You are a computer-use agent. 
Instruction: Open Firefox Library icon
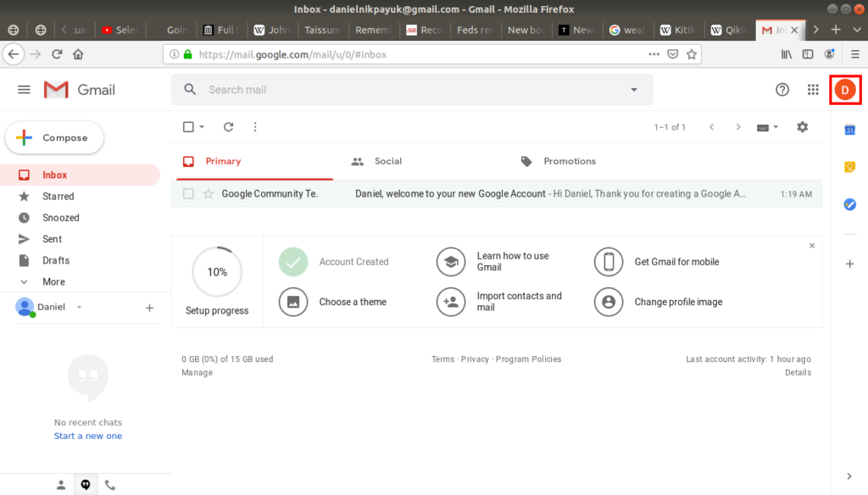coord(786,54)
